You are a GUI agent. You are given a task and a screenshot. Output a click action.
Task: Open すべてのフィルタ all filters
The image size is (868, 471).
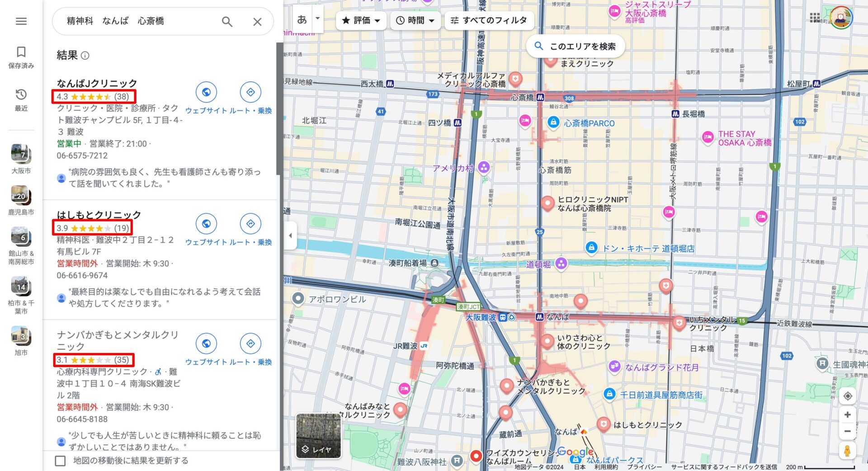489,20
